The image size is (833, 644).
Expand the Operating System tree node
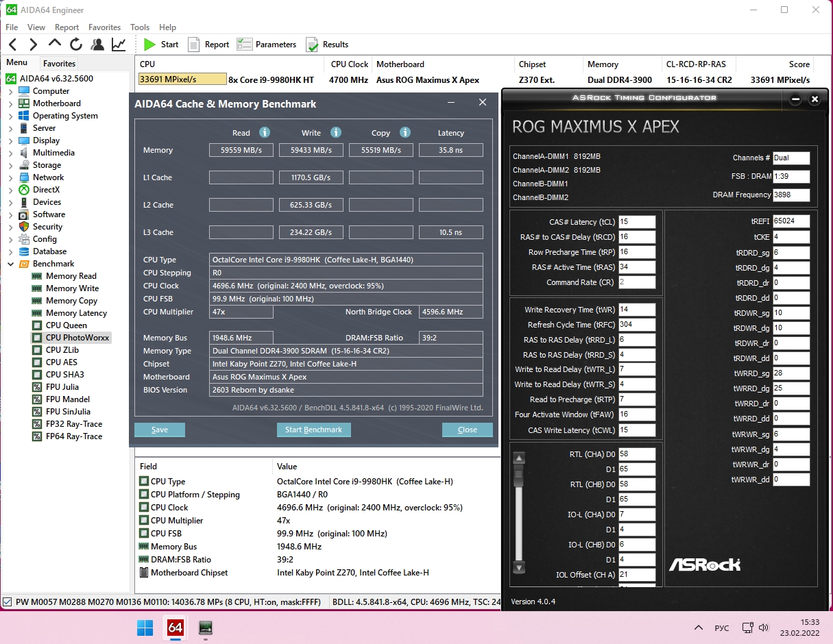(10, 116)
